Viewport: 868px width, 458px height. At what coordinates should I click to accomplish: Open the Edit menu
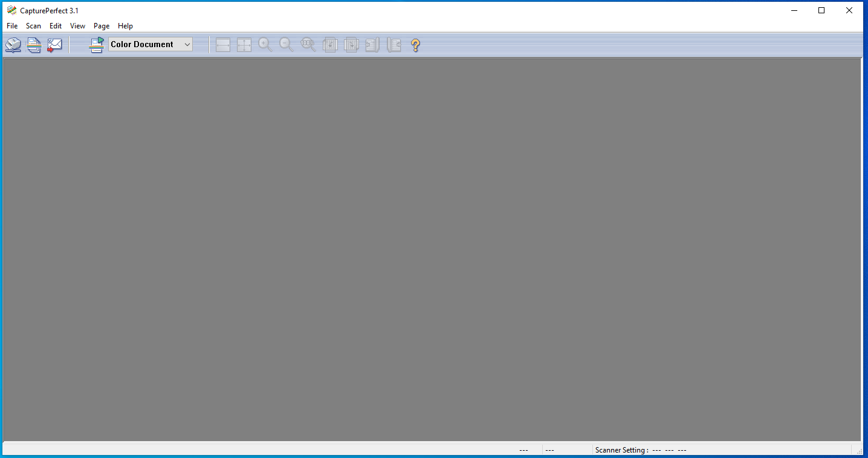[56, 26]
